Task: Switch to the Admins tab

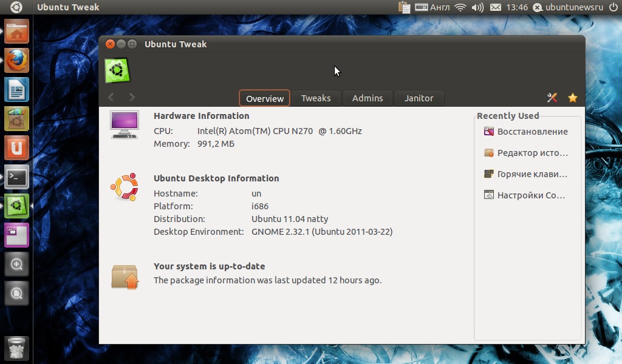Action: (x=367, y=98)
